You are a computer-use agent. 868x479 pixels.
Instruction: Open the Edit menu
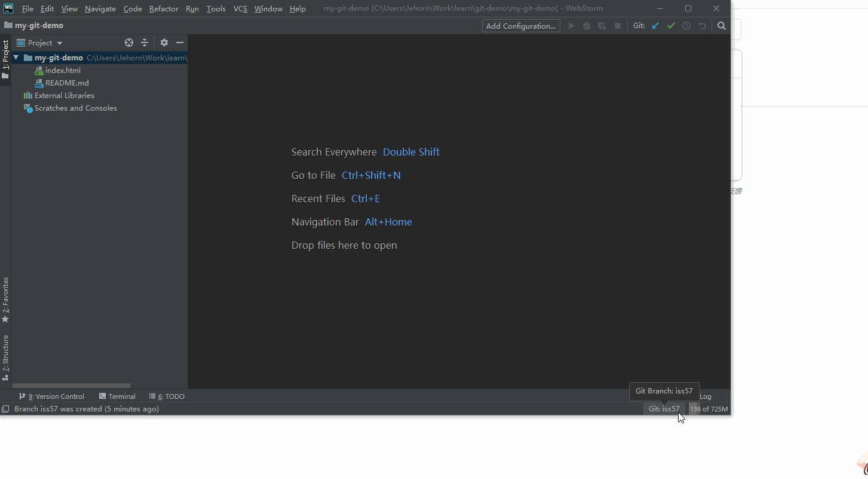coord(47,8)
